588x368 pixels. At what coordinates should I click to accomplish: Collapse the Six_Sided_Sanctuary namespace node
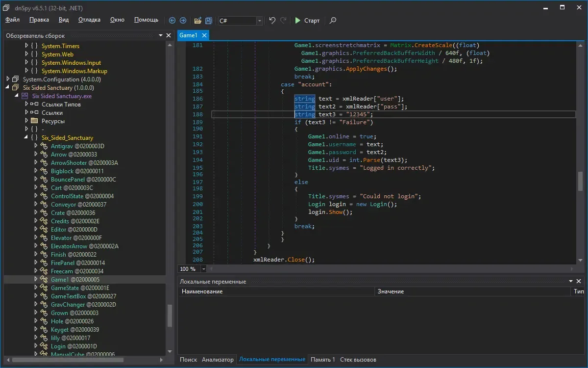[x=26, y=138]
